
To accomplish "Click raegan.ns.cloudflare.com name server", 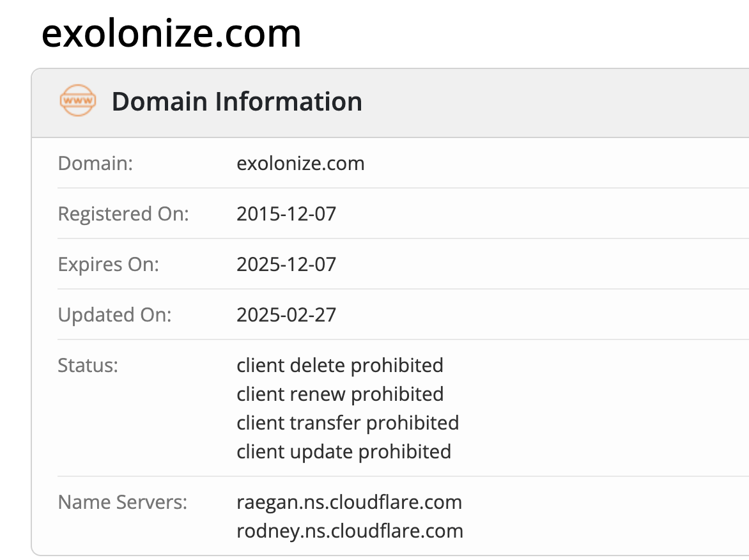I will (349, 502).
